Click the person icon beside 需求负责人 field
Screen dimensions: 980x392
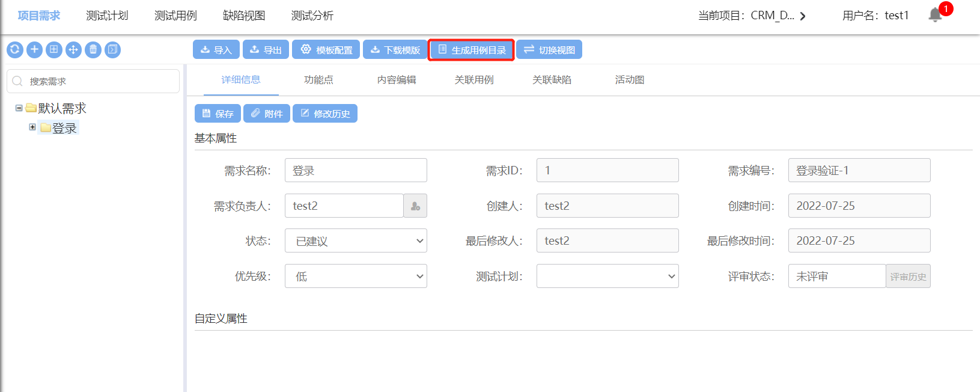point(415,206)
